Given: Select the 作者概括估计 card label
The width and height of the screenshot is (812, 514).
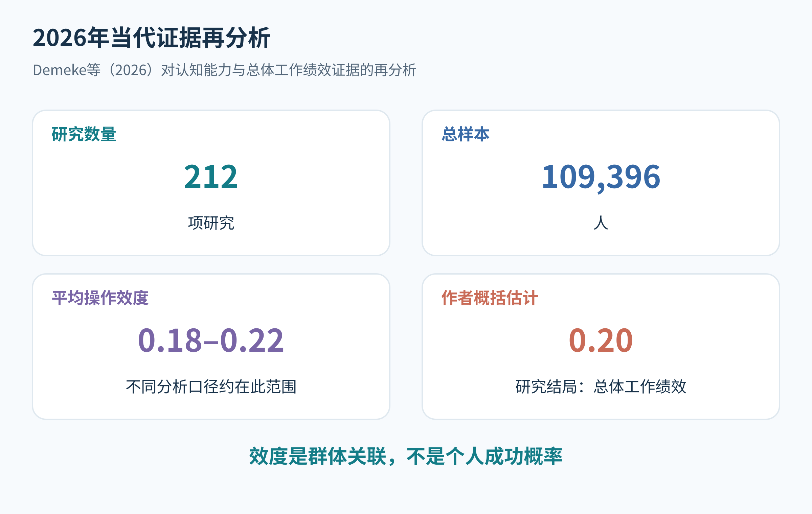Looking at the screenshot, I should click(490, 298).
